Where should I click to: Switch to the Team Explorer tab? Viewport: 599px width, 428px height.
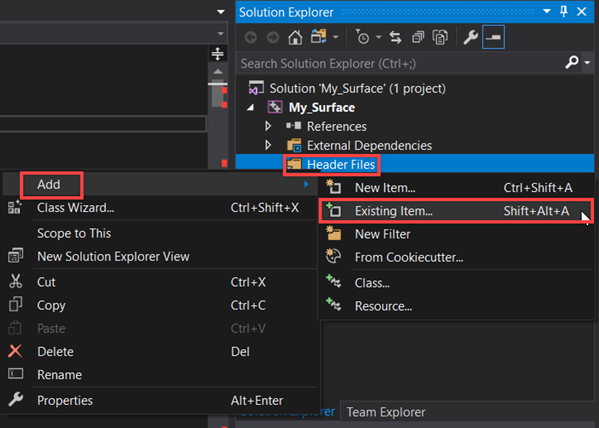point(386,412)
